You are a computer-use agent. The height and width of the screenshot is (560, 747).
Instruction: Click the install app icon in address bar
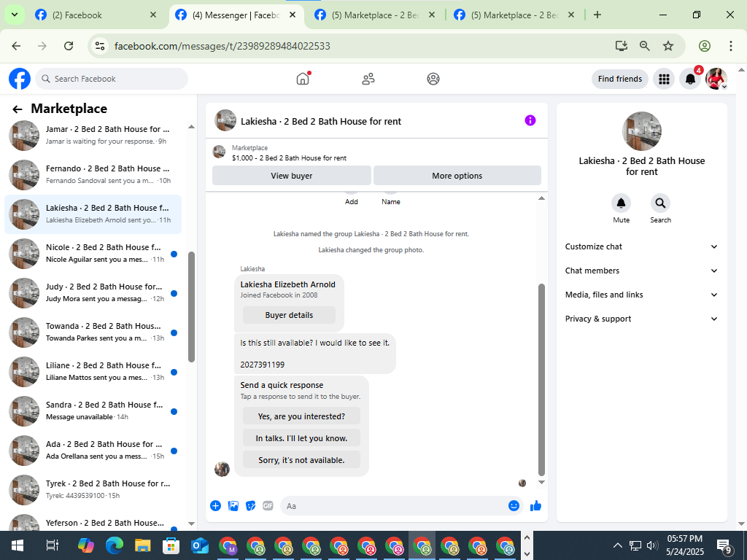coord(622,46)
